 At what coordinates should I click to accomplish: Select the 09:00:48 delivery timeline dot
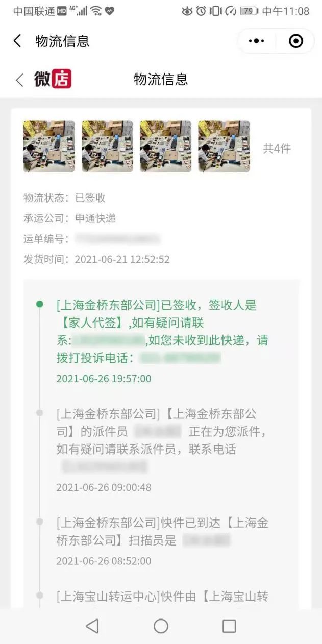(40, 413)
